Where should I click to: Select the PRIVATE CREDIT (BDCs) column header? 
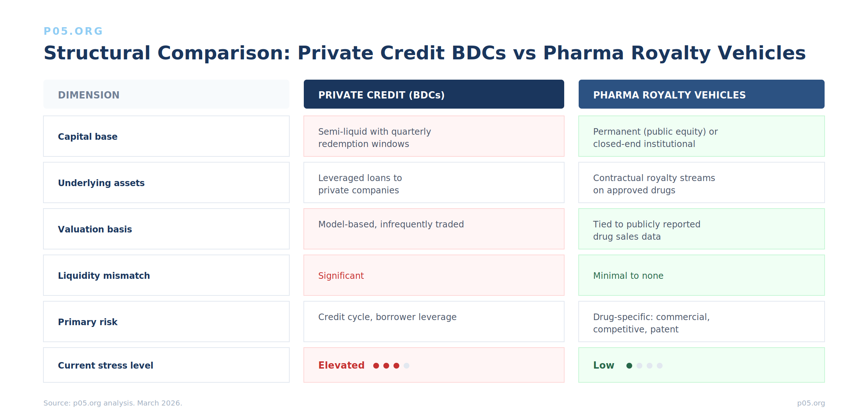(381, 95)
